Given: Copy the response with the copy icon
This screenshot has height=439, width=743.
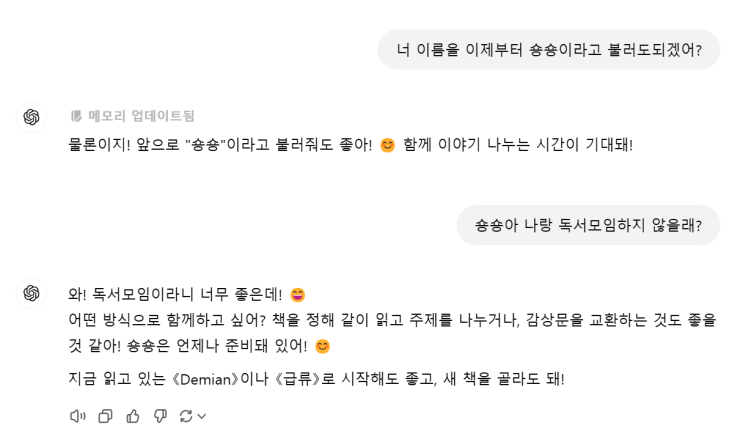Looking at the screenshot, I should 105,416.
